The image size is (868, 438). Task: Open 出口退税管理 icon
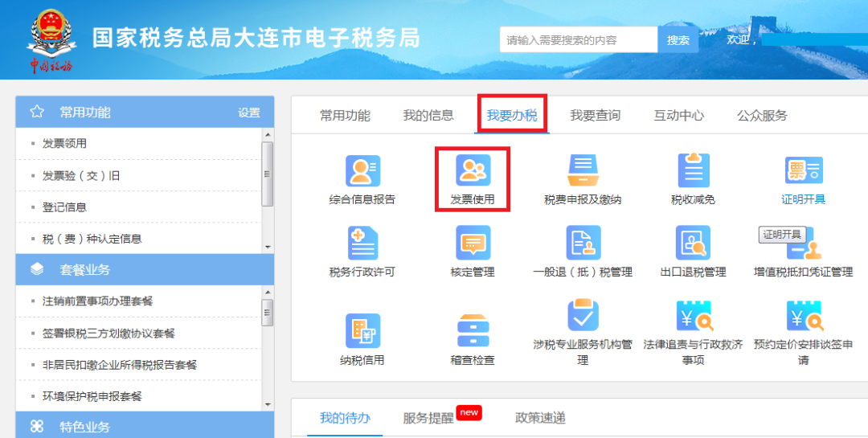[693, 243]
